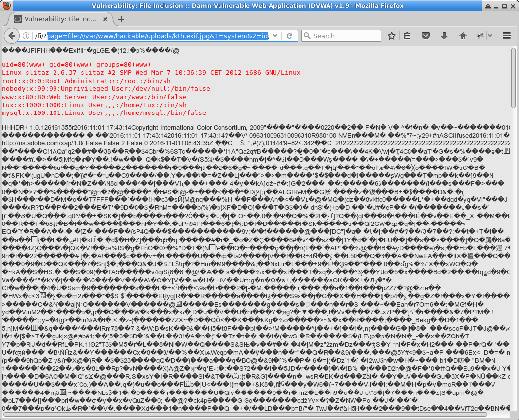Click the 'http://ns.adobe.com/xap/1.0/' text
Viewport: 519px width, 420px height.
[43, 143]
